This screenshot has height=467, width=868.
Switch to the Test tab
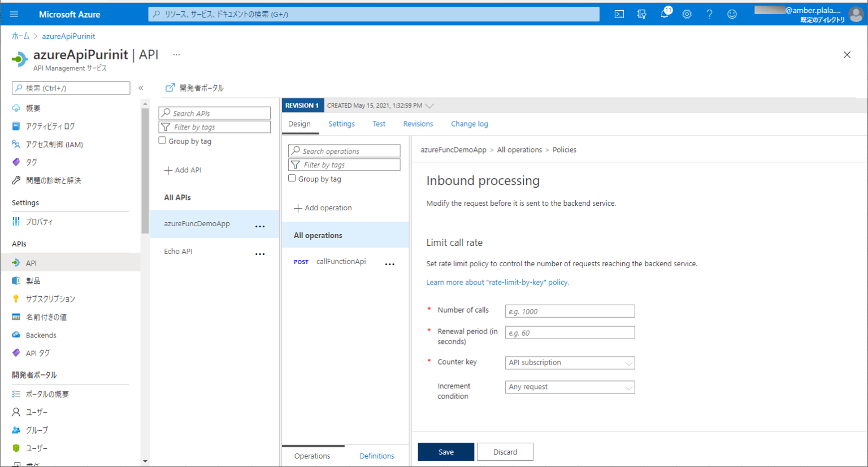pos(379,124)
